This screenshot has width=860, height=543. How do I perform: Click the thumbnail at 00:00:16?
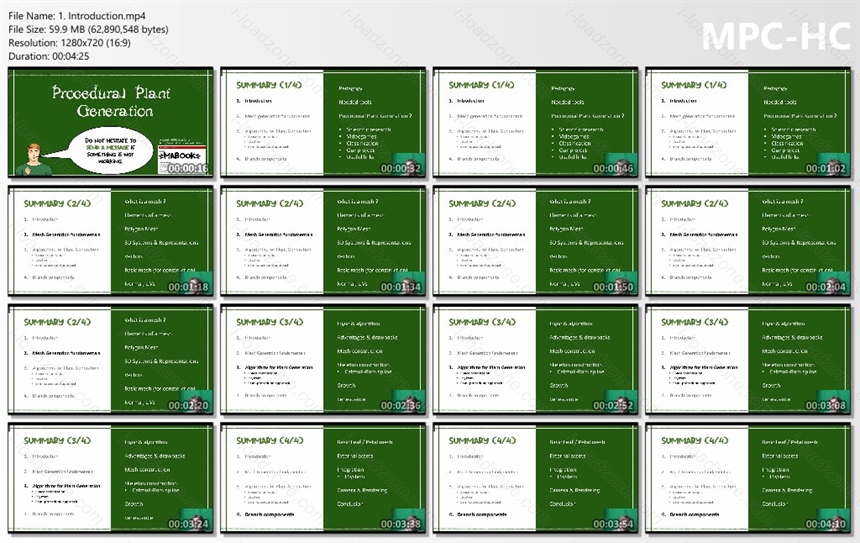[111, 123]
